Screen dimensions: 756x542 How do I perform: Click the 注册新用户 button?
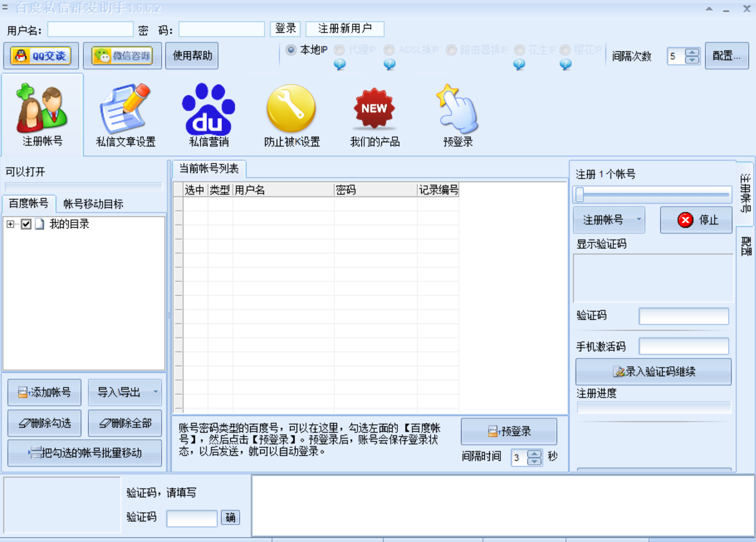[345, 29]
